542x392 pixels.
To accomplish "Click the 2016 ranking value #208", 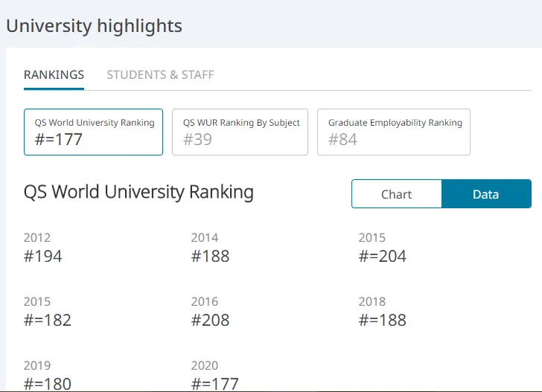I will [210, 320].
